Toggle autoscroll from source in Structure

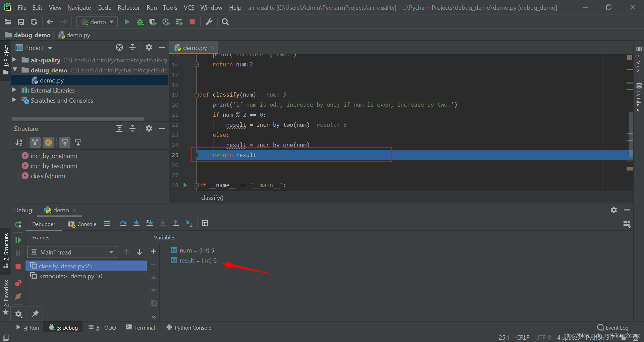[x=78, y=142]
